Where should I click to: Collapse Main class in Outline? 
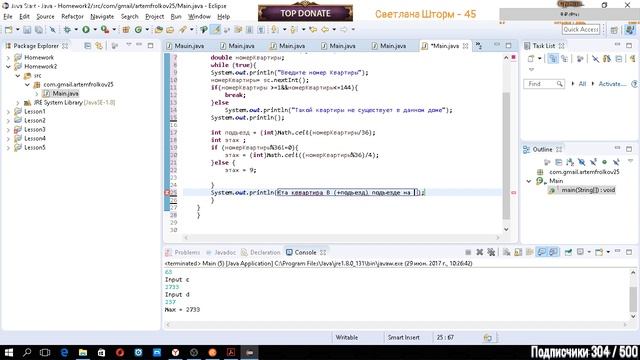pos(529,181)
